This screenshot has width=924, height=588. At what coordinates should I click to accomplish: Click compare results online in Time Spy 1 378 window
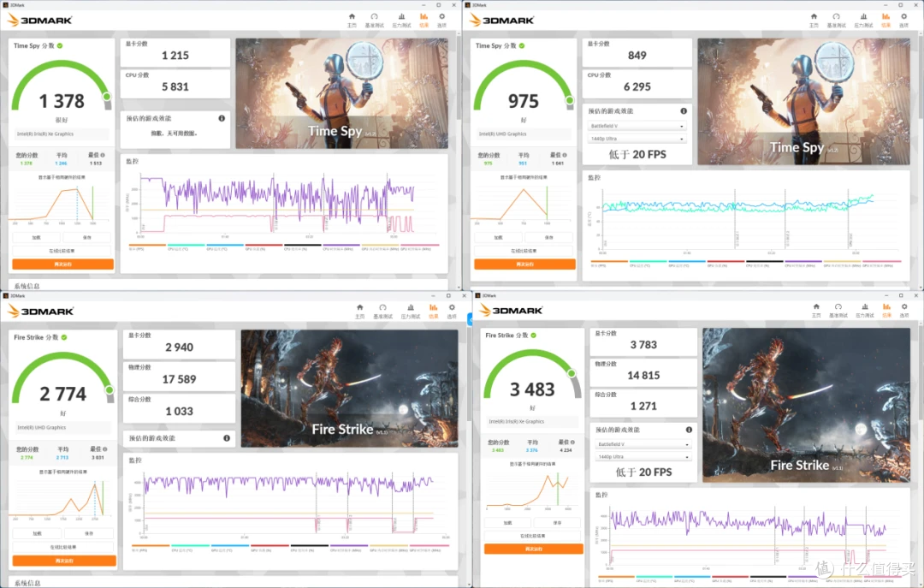[62, 251]
